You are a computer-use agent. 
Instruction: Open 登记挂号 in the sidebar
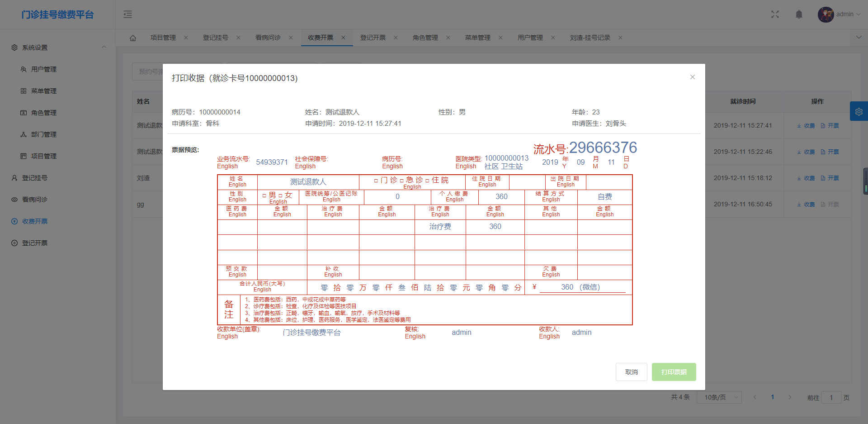click(x=58, y=178)
